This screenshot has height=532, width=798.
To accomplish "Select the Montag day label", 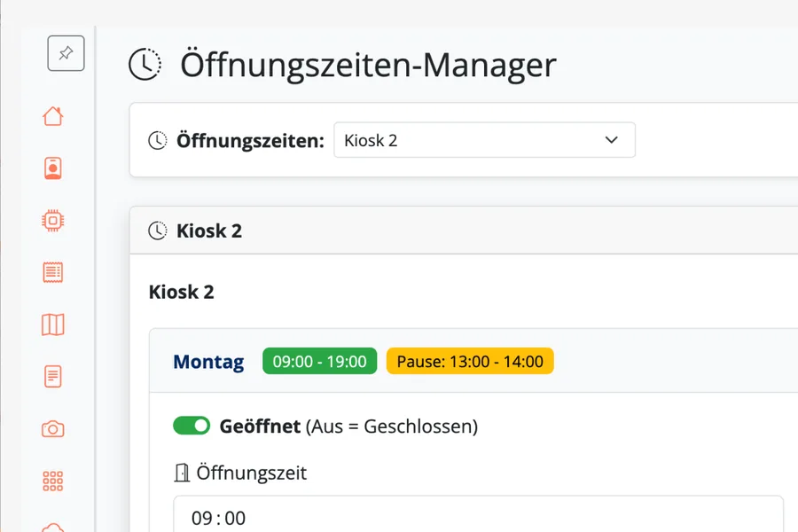I will (x=208, y=362).
